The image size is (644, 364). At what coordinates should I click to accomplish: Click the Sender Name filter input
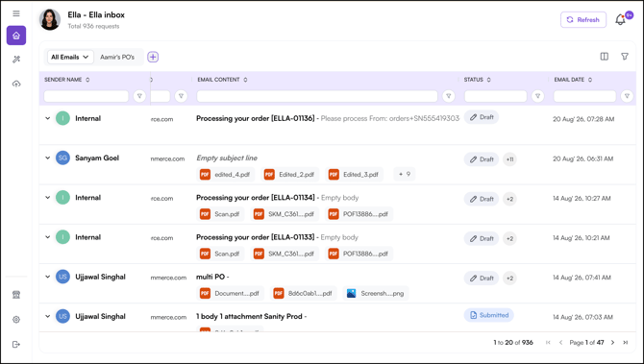point(87,96)
